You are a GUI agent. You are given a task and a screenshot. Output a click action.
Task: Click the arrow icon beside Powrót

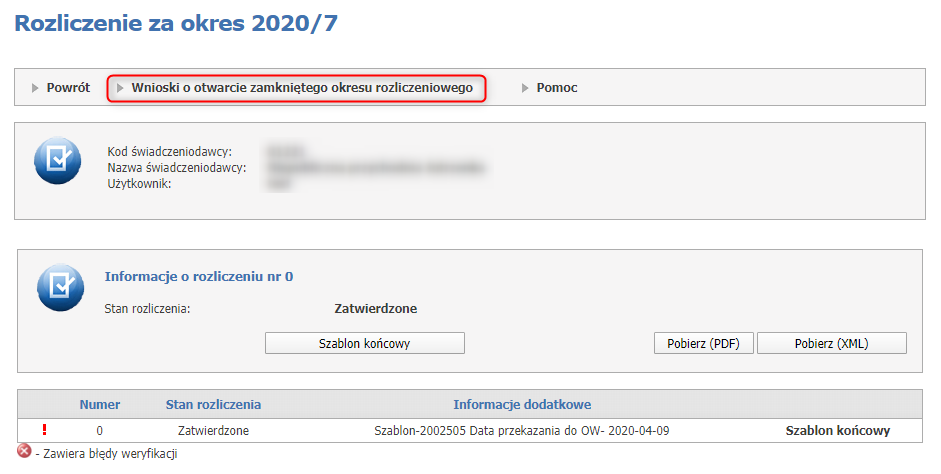(36, 88)
